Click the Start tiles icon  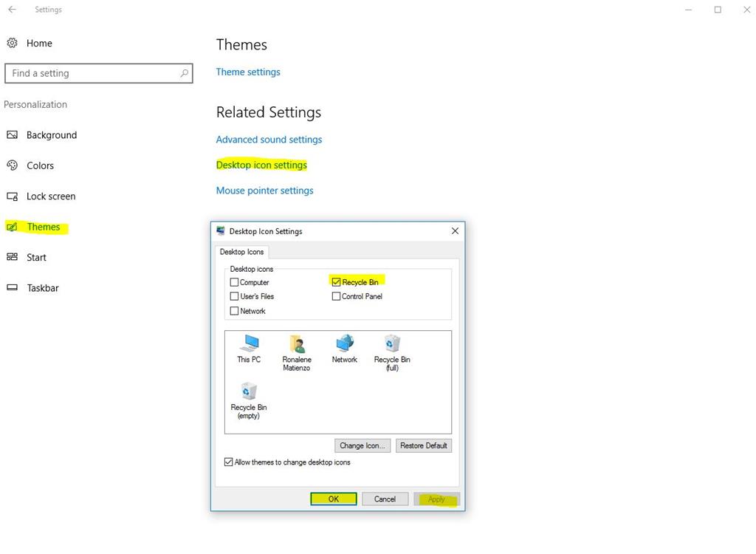click(12, 257)
